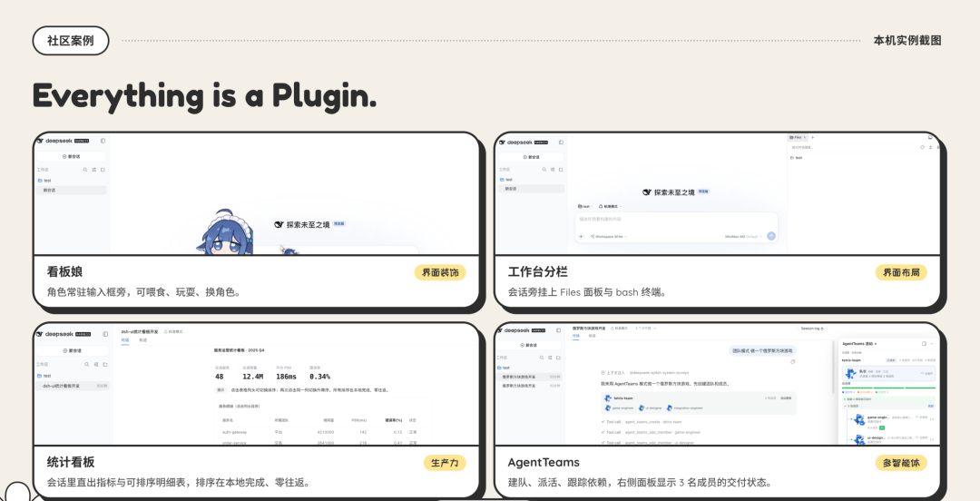
Task: Click the 看板娘 card title
Action: 65,272
